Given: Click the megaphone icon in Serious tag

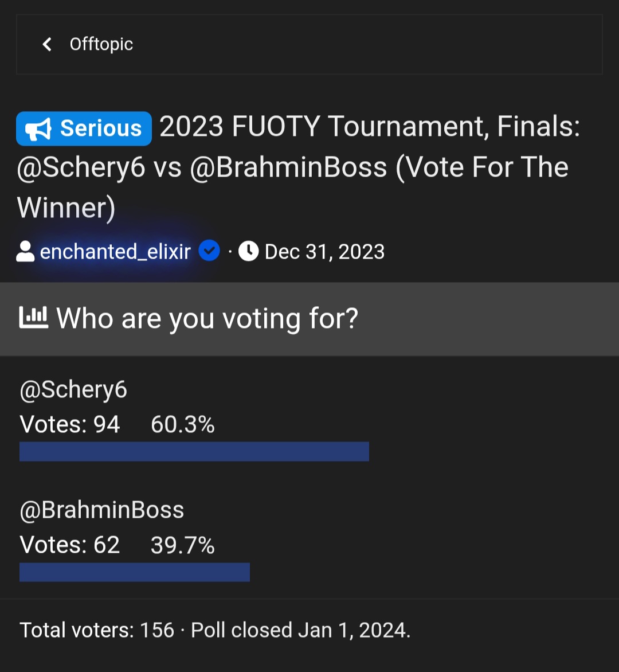Looking at the screenshot, I should click(x=39, y=129).
